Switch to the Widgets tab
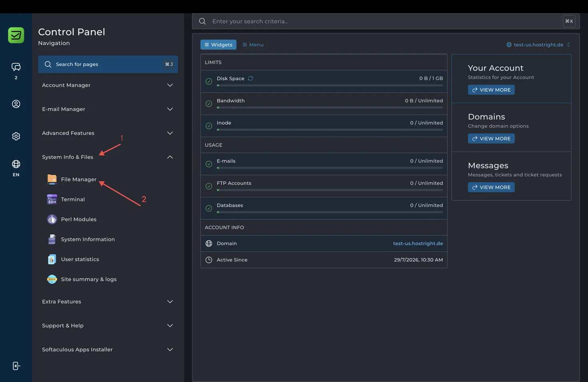This screenshot has width=588, height=382. [218, 45]
